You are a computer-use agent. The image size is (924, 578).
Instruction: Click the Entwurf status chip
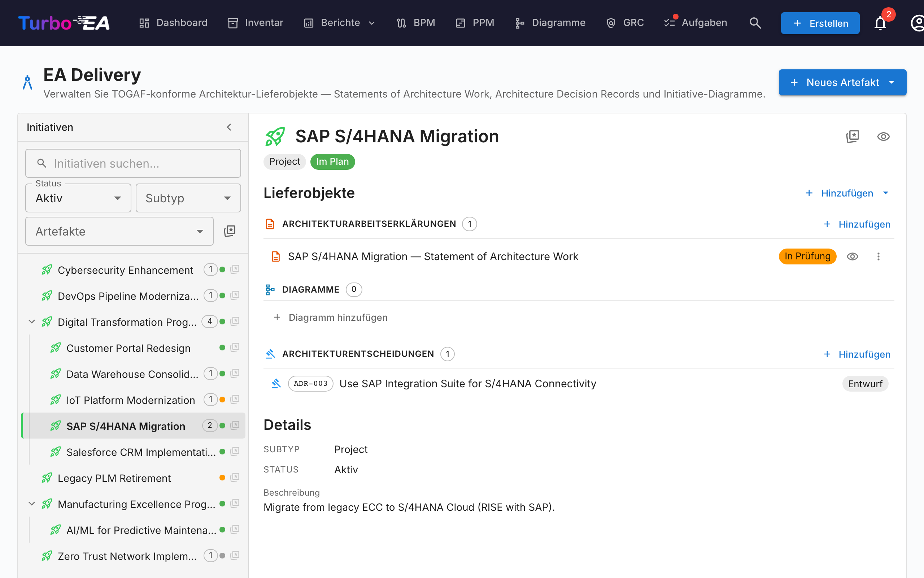tap(865, 384)
